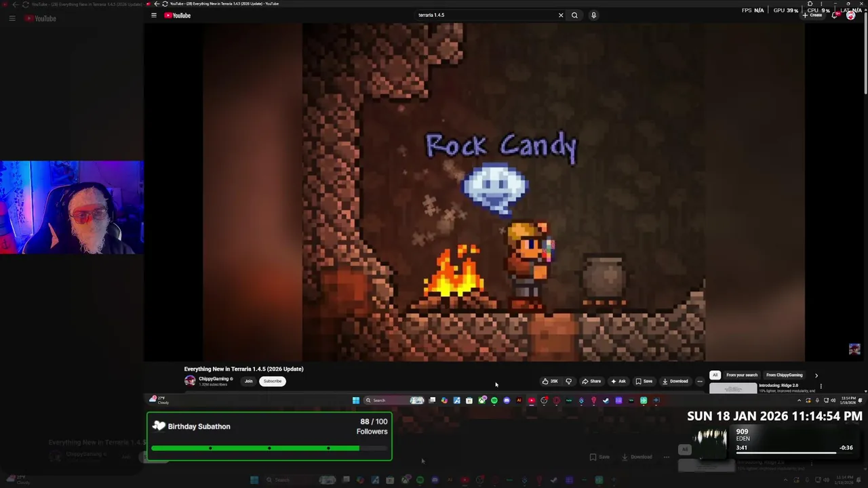Open the 'Introducing: Ridge 2.0' thumbnail
Image resolution: width=868 pixels, height=488 pixels.
(x=733, y=388)
